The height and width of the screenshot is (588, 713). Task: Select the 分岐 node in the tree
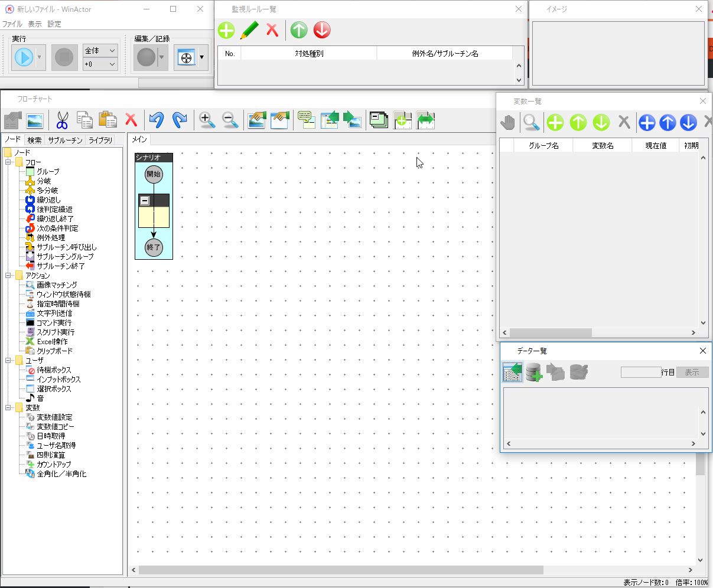(x=44, y=181)
